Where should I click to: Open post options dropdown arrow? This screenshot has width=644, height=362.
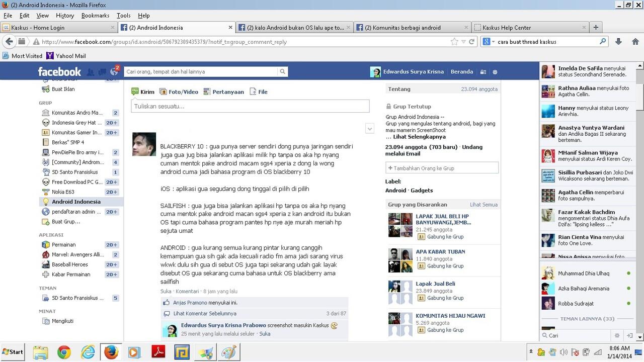370,129
